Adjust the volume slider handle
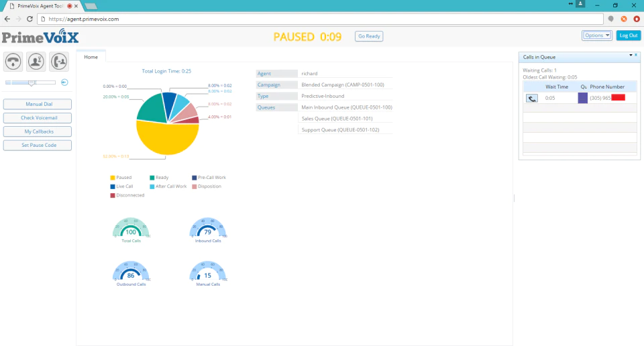Viewport: 644px width, 346px height. coord(32,83)
